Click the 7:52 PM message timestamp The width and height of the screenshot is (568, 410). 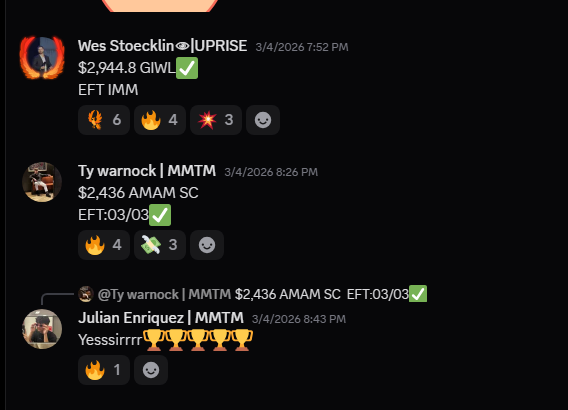302,47
